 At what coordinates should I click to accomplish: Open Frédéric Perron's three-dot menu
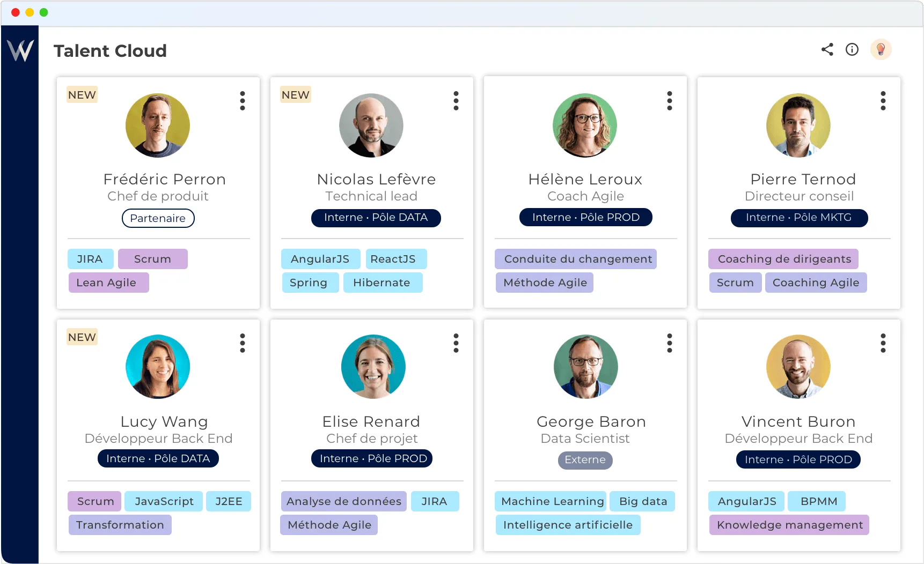(x=243, y=101)
